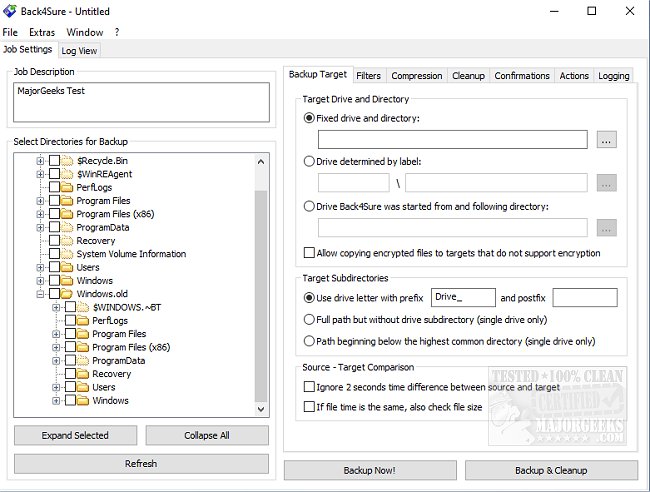650x492 pixels.
Task: Click the top-level Users folder icon
Action: tap(67, 267)
